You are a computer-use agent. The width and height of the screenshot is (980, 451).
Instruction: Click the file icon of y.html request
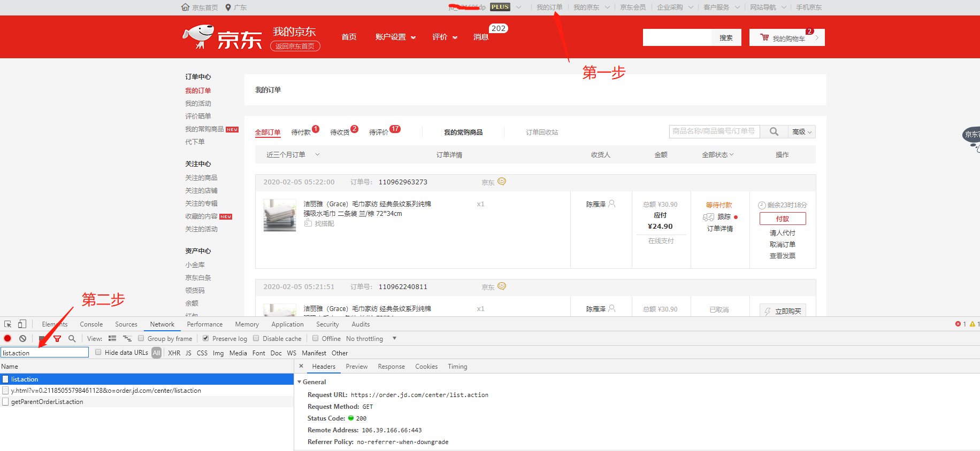[5, 390]
